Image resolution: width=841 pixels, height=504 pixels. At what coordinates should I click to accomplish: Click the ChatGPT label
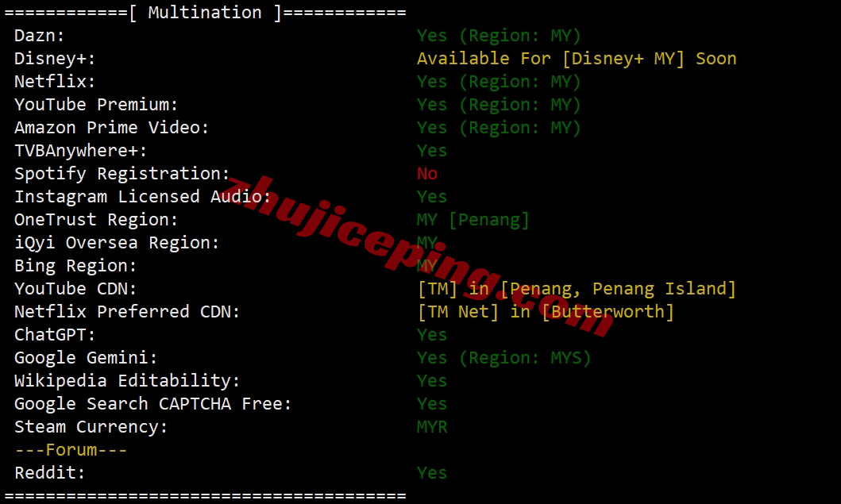click(55, 335)
